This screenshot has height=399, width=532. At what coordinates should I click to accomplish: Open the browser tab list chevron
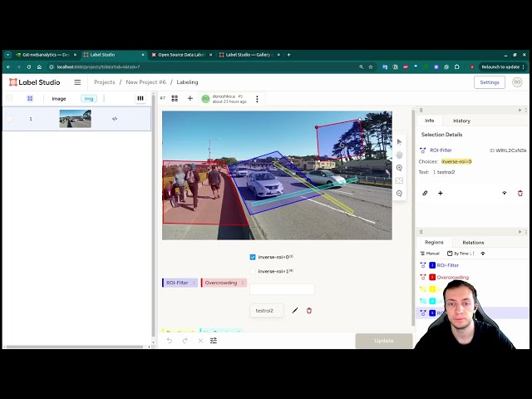coord(7,55)
